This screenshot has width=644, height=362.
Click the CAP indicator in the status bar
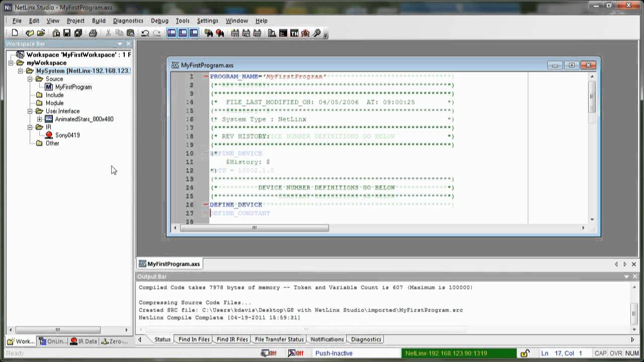point(601,353)
